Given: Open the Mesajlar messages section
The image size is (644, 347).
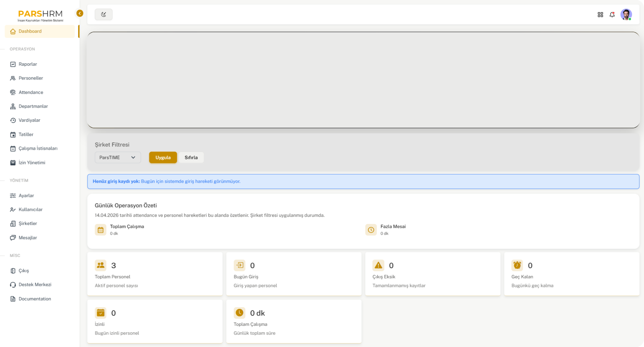Looking at the screenshot, I should coord(28,238).
